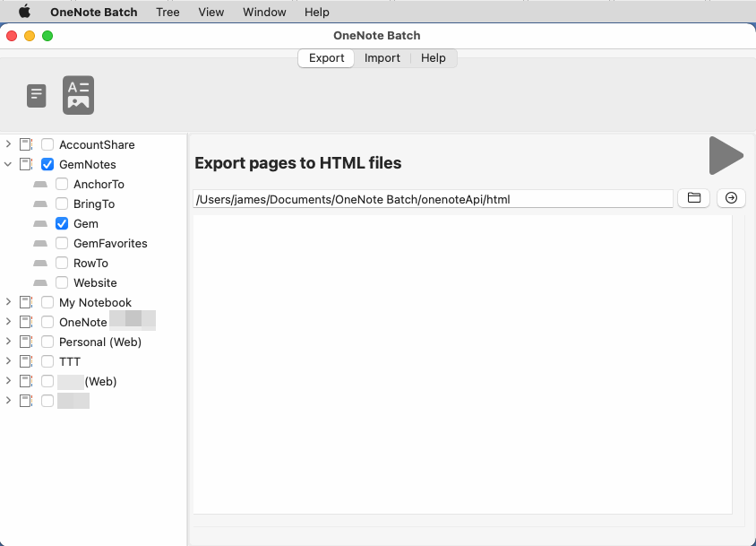
Task: Switch to the Help tab
Action: click(433, 58)
